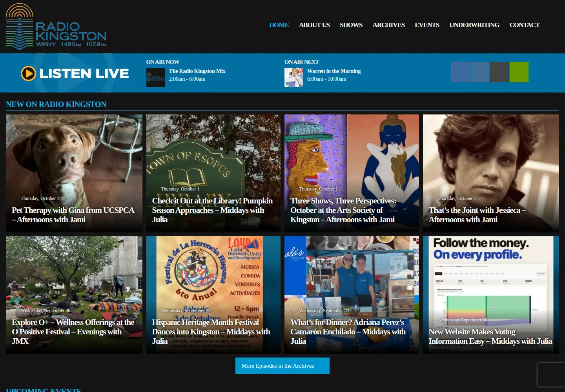Open the Warren in the Morning show link

[x=334, y=71]
